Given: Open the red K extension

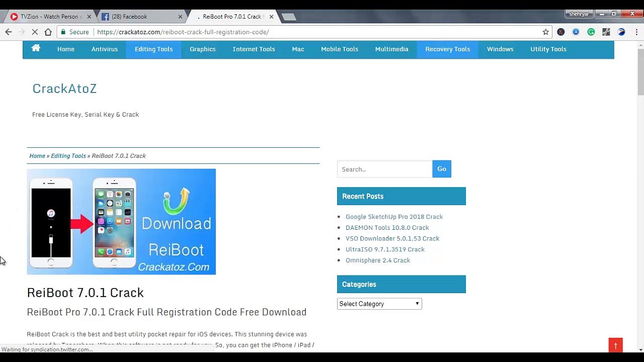Looking at the screenshot, I should [x=560, y=32].
